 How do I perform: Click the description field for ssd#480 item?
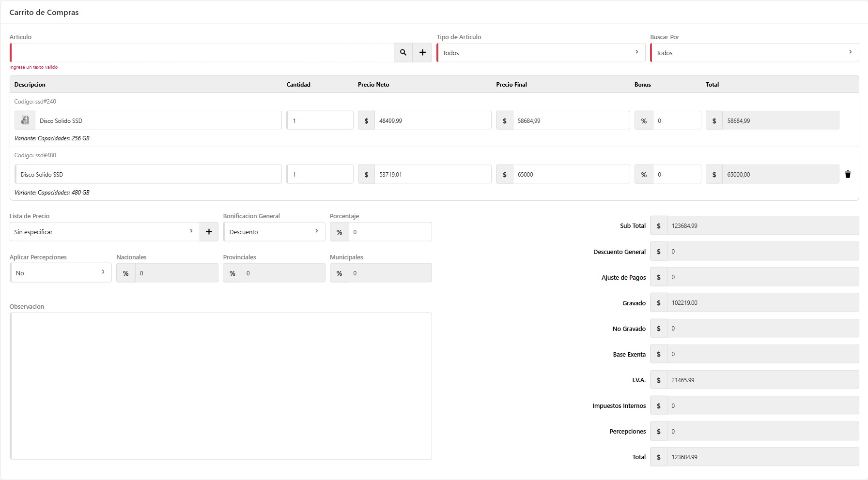(148, 175)
